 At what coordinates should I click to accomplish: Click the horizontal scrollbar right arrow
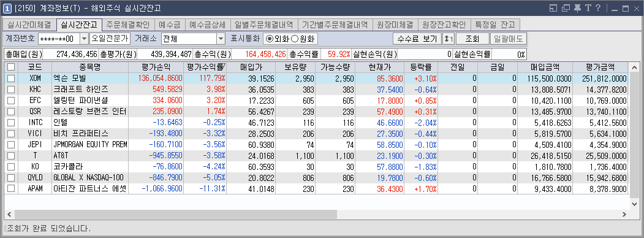pyautogui.click(x=624, y=215)
